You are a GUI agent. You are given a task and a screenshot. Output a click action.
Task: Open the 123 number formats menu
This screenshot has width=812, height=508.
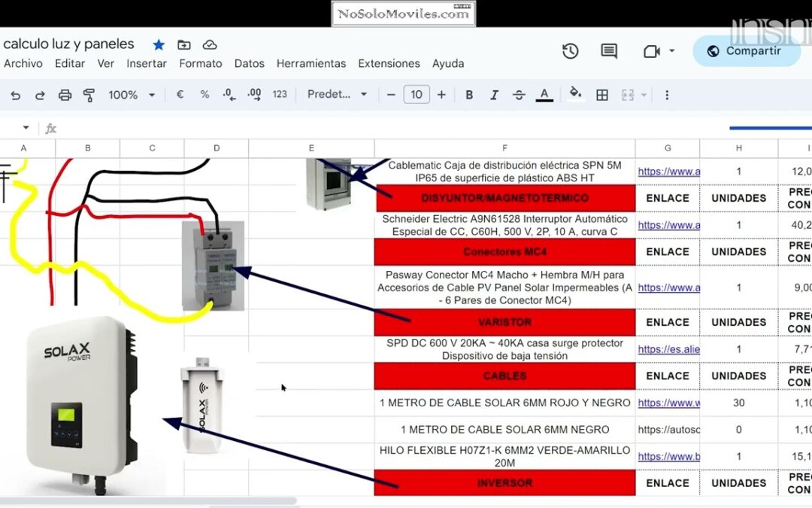tap(280, 94)
